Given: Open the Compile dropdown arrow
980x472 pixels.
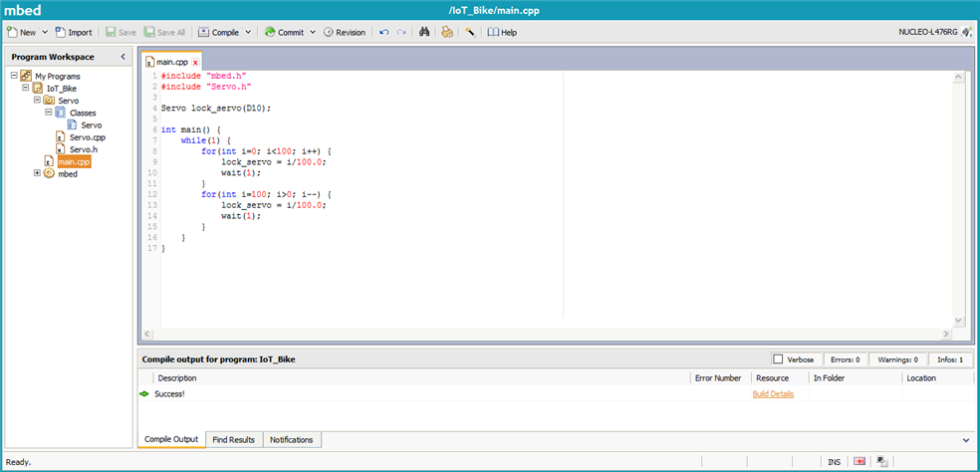Looking at the screenshot, I should [247, 32].
